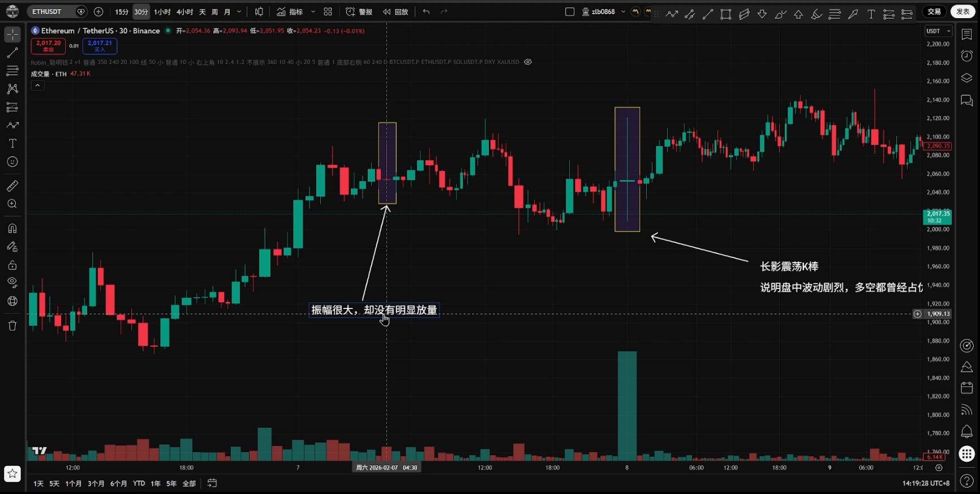Click the trash icon to remove drawings
Viewport: 980px width, 494px height.
(12, 325)
